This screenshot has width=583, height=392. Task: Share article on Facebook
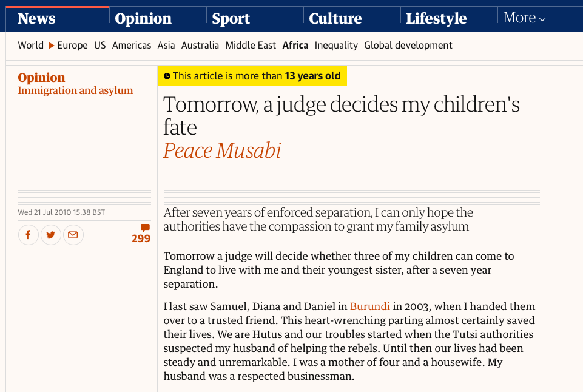click(x=29, y=235)
